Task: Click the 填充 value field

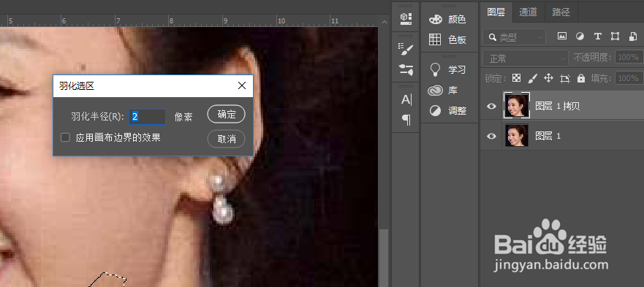Action: pyautogui.click(x=629, y=78)
